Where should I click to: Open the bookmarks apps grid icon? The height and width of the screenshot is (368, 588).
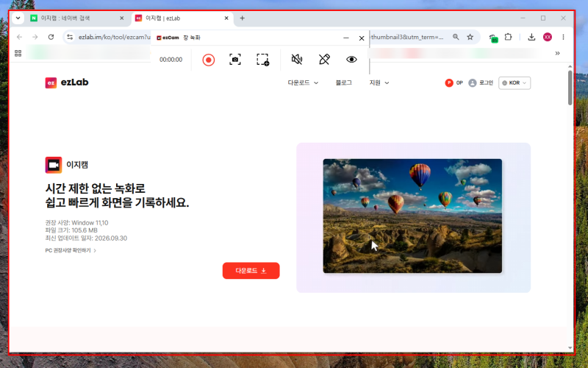(18, 53)
